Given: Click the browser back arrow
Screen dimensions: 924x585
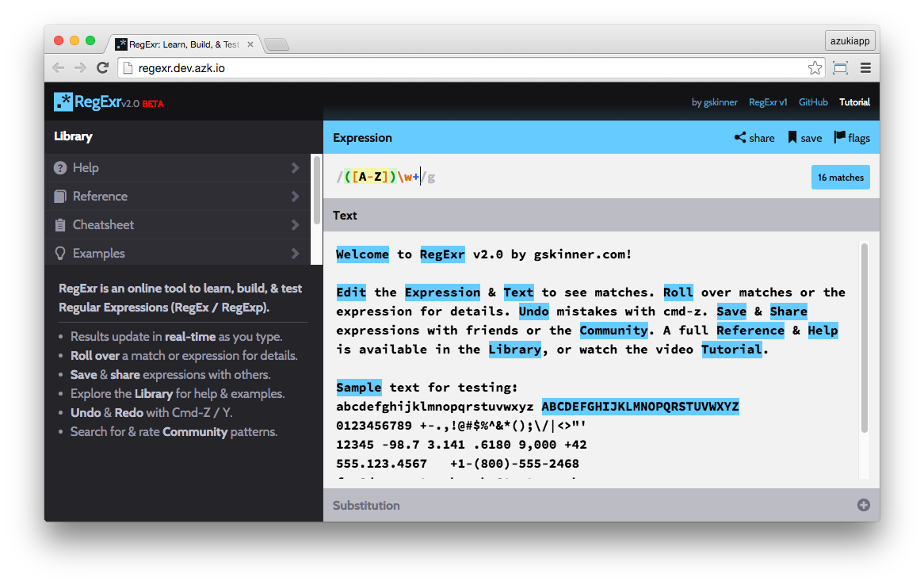Looking at the screenshot, I should [x=59, y=68].
